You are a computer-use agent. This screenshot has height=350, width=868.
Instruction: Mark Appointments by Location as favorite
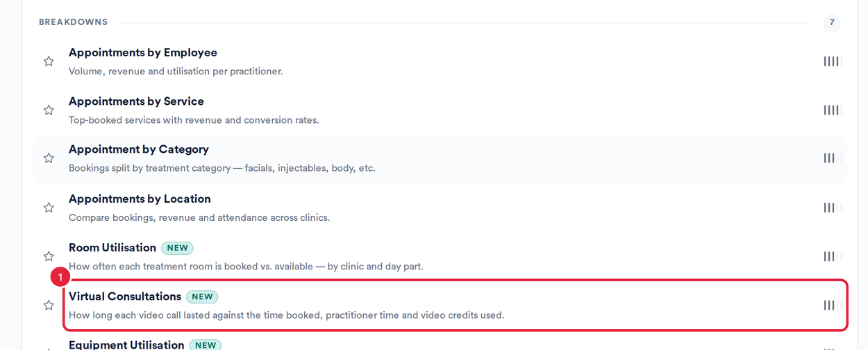pos(49,208)
